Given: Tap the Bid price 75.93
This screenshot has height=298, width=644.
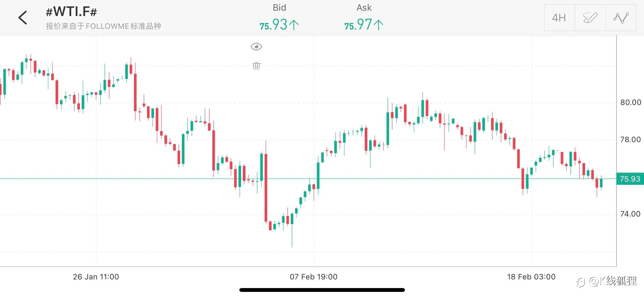Looking at the screenshot, I should coord(279,25).
